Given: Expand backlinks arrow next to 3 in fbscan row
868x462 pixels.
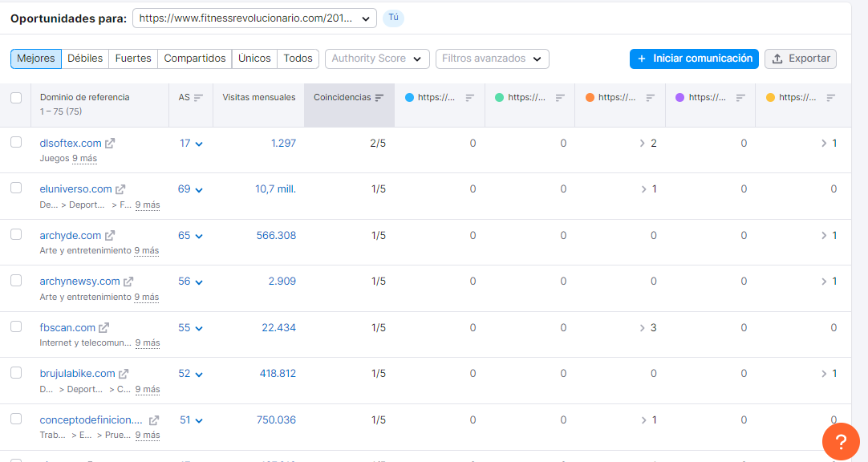Looking at the screenshot, I should pyautogui.click(x=642, y=328).
